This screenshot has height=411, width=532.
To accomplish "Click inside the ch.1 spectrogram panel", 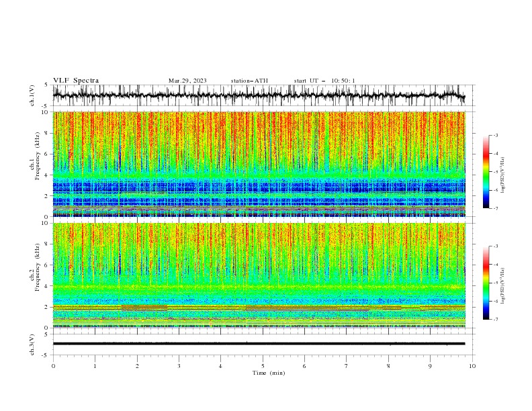I will [259, 164].
